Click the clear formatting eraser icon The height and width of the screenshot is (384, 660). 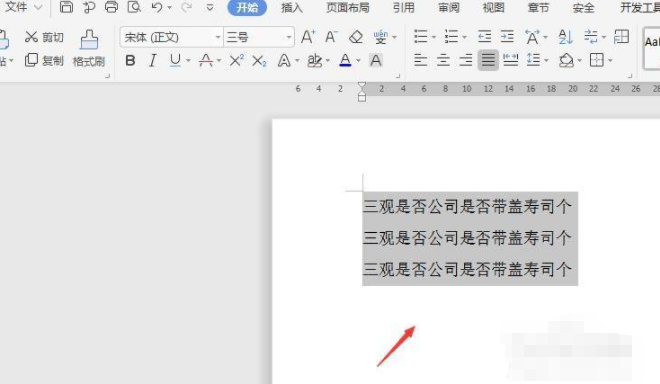[356, 37]
